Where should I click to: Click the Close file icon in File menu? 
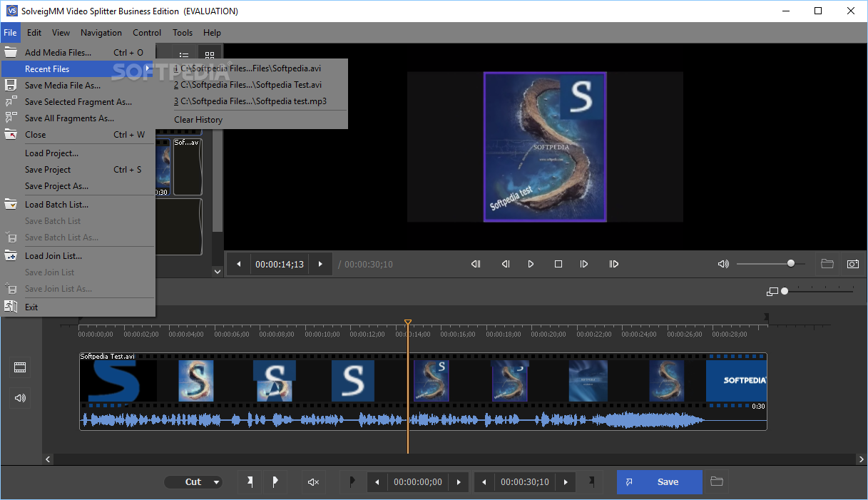(x=11, y=134)
